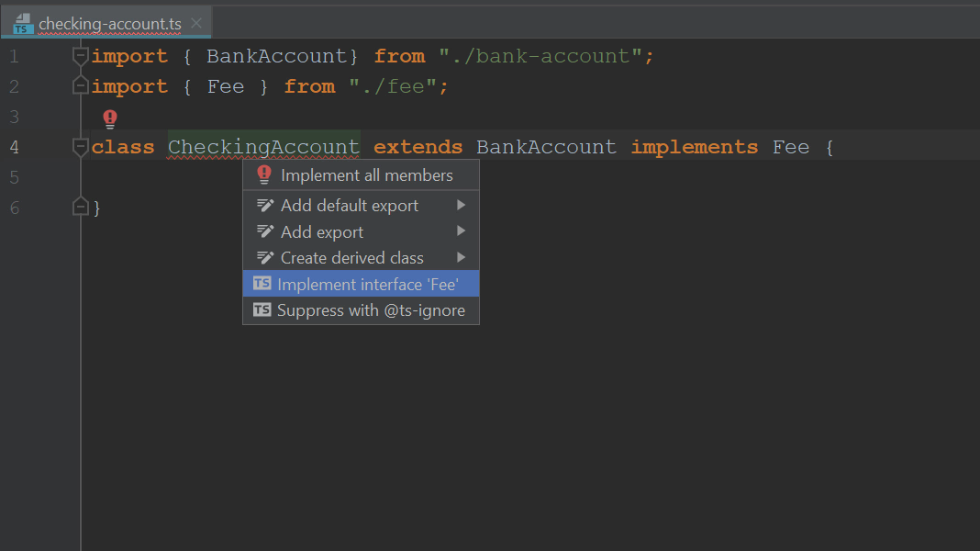Click the 'implements' keyword

point(695,147)
